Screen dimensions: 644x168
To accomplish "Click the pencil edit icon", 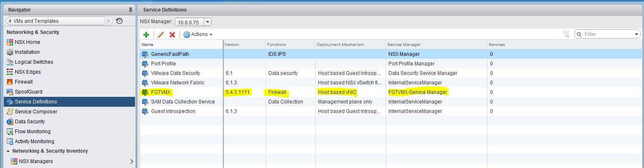I will [161, 35].
